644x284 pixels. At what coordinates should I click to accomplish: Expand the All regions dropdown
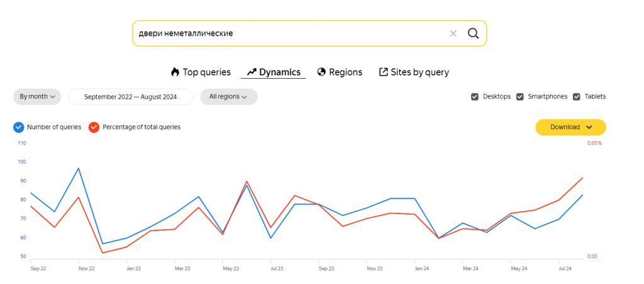(x=228, y=97)
